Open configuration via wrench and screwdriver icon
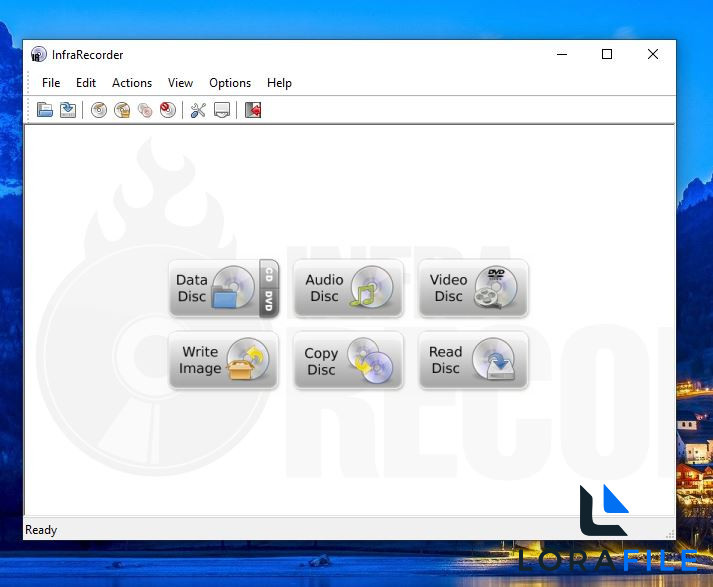The height and width of the screenshot is (587, 713). click(x=198, y=110)
